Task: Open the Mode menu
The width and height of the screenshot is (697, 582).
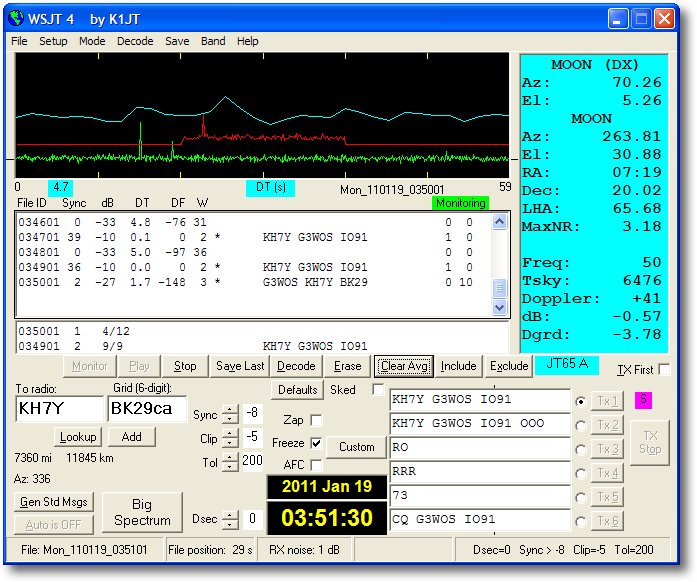Action: pyautogui.click(x=92, y=41)
